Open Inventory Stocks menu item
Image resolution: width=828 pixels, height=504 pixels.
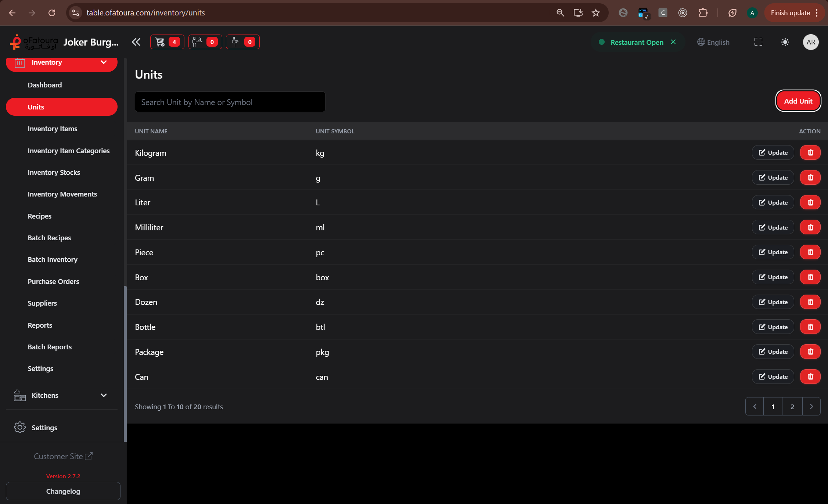tap(54, 172)
